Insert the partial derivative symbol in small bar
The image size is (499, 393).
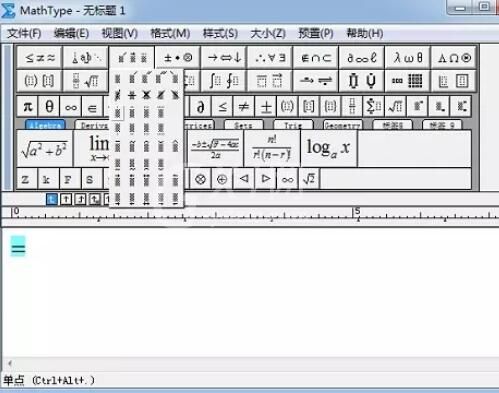pyautogui.click(x=200, y=107)
